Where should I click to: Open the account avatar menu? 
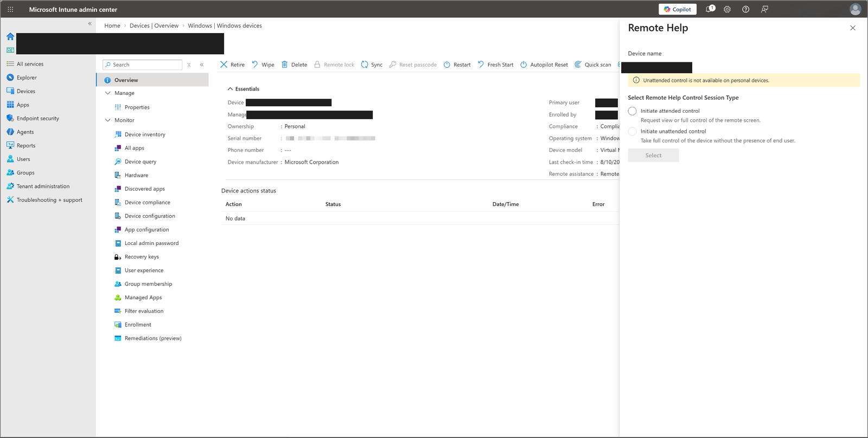856,9
